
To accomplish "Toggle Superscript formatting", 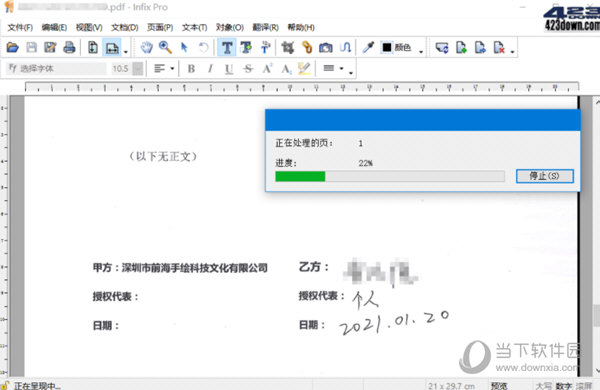I will 267,69.
